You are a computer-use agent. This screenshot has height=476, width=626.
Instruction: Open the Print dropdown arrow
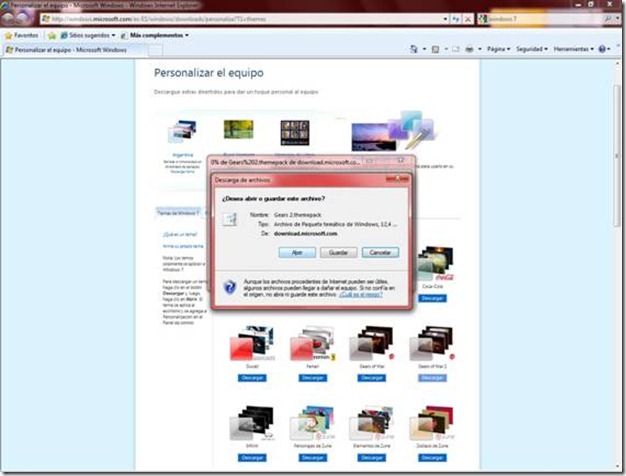479,49
